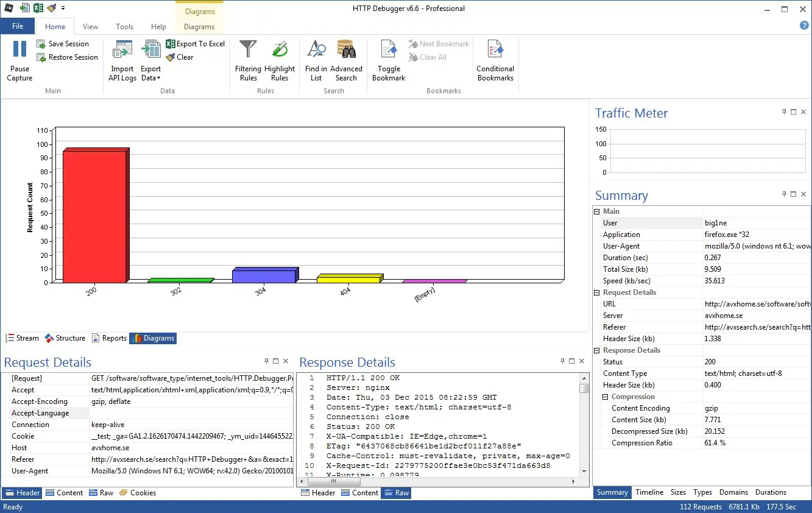Screen dimensions: 812x513
Task: Click the Pause Capture icon
Action: click(19, 50)
